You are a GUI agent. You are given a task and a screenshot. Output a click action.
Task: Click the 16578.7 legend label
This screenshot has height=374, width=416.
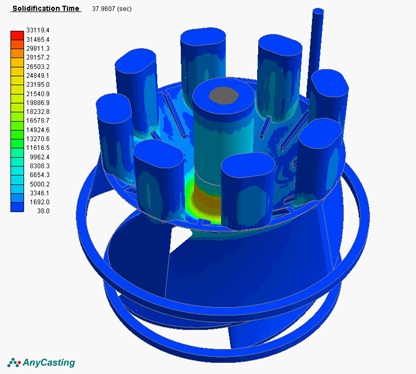[38, 121]
